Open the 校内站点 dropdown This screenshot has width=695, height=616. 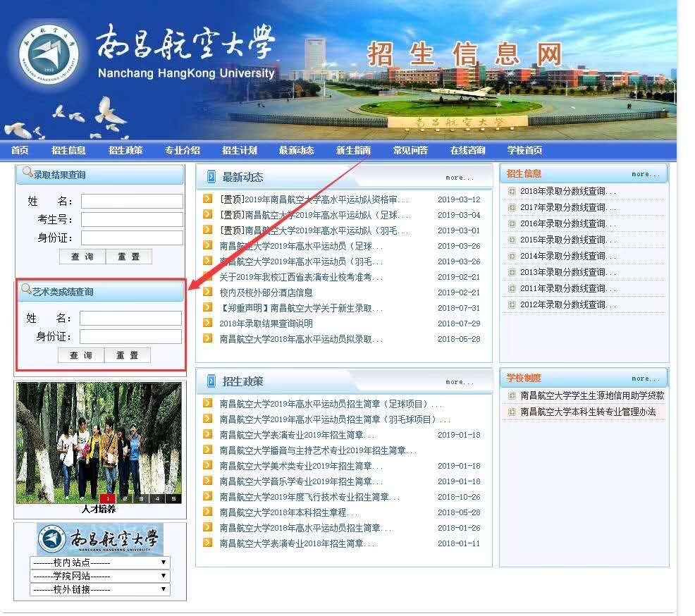100,562
